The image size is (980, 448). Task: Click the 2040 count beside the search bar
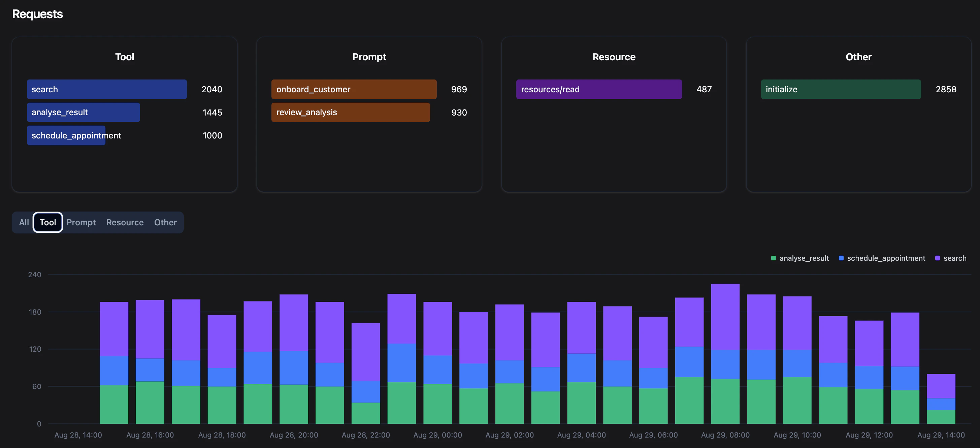click(211, 89)
